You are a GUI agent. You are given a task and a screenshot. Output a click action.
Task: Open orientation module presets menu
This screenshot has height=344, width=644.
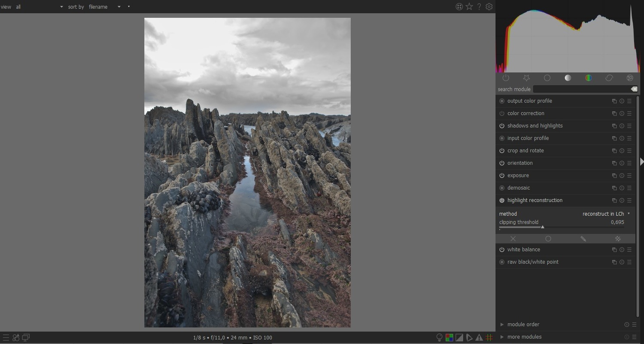click(629, 163)
